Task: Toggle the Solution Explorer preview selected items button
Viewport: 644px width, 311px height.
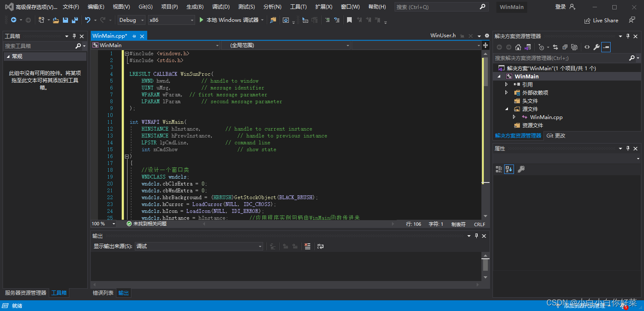Action: point(606,47)
